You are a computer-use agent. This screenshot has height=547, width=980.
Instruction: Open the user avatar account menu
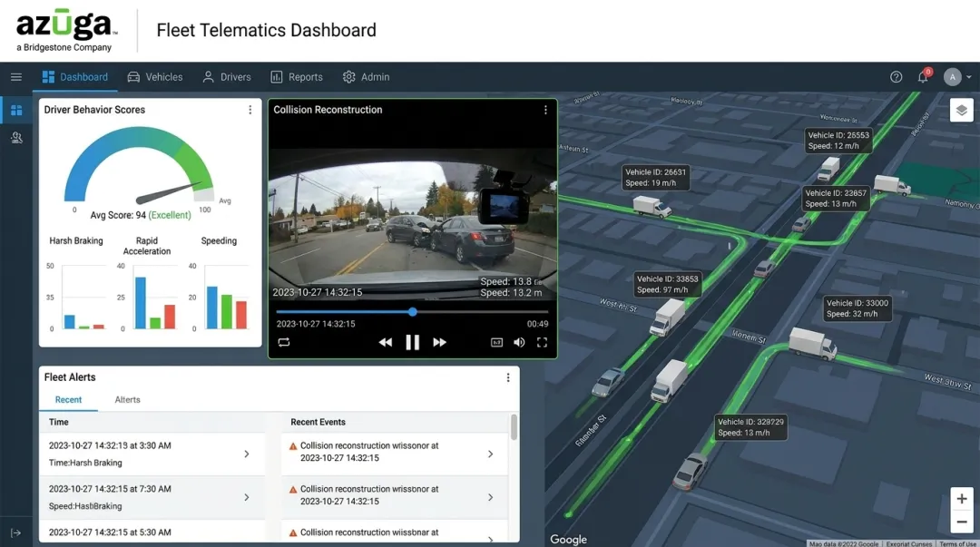(x=957, y=77)
